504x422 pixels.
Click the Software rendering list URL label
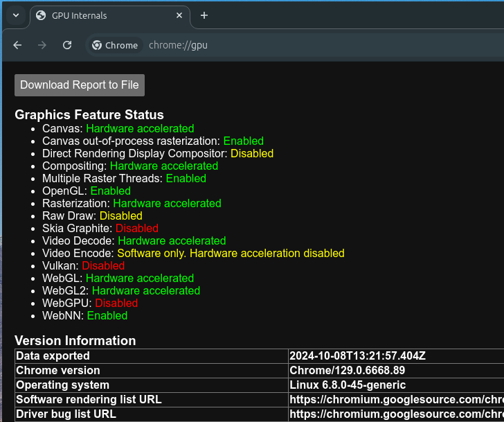point(89,400)
